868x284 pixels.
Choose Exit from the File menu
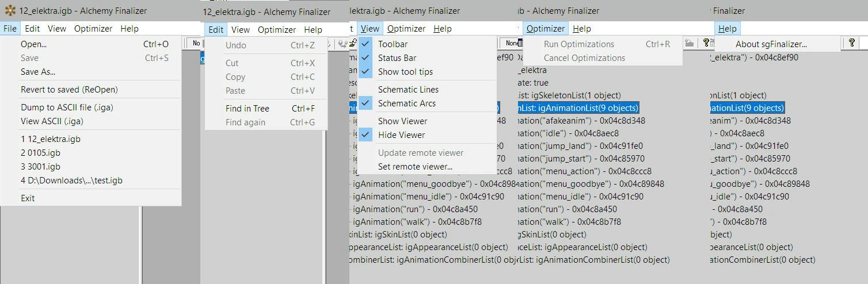91,198
